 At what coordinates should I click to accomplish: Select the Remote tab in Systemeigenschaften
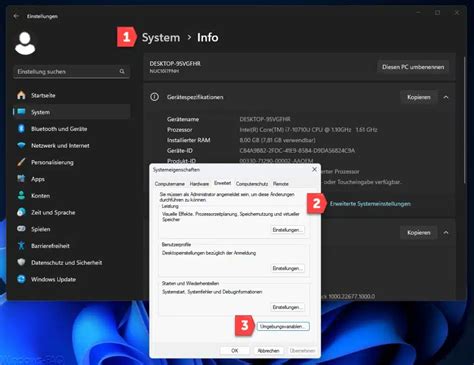[281, 184]
